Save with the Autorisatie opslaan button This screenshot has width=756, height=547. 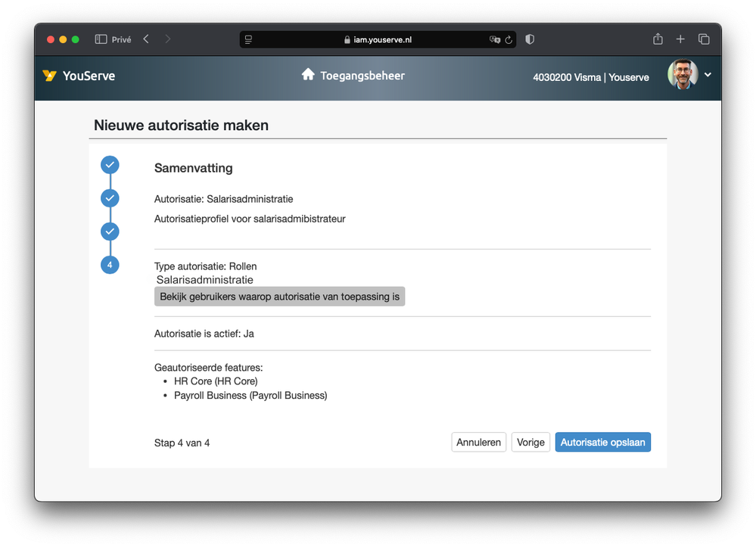(602, 443)
